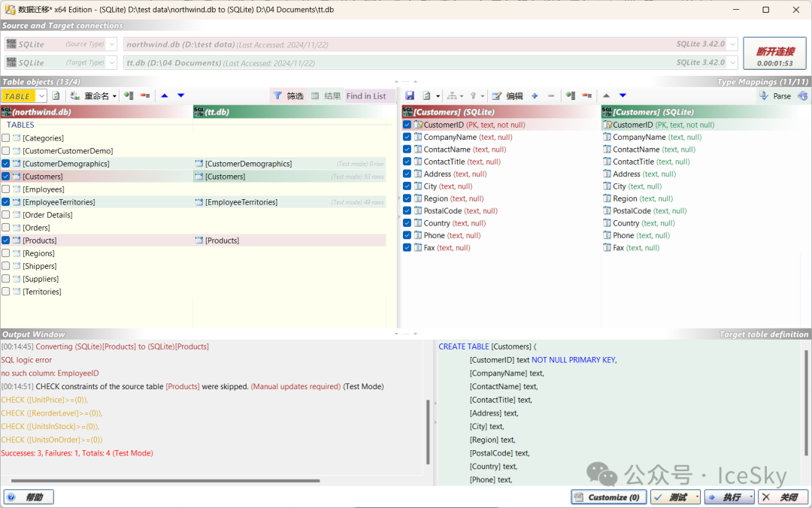Image resolution: width=812 pixels, height=508 pixels.
Task: Click the save icon in column toolbar
Action: [x=410, y=96]
